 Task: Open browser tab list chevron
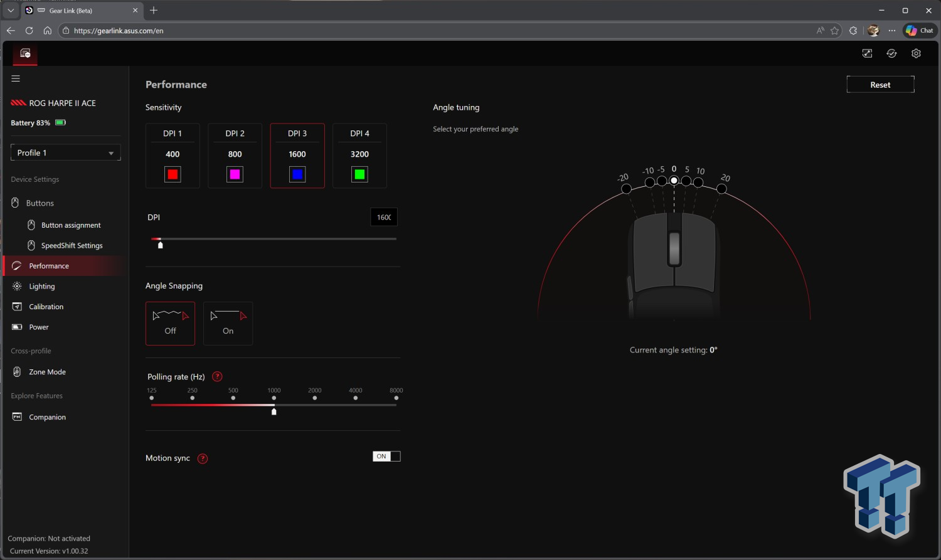[x=11, y=11]
